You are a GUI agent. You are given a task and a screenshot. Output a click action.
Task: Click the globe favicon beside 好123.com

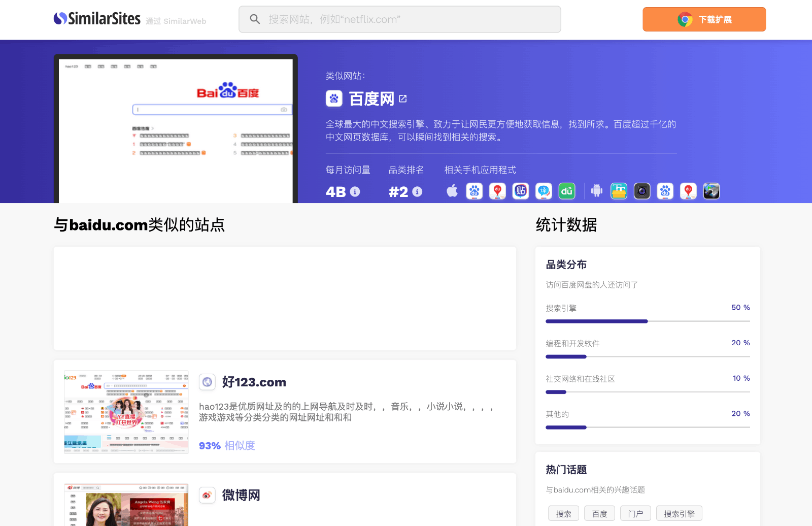(207, 382)
